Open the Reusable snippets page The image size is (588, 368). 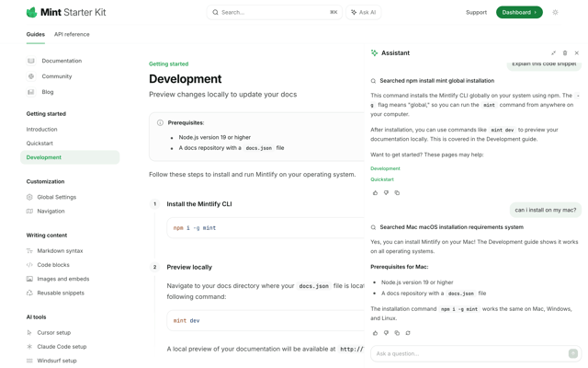(x=61, y=293)
